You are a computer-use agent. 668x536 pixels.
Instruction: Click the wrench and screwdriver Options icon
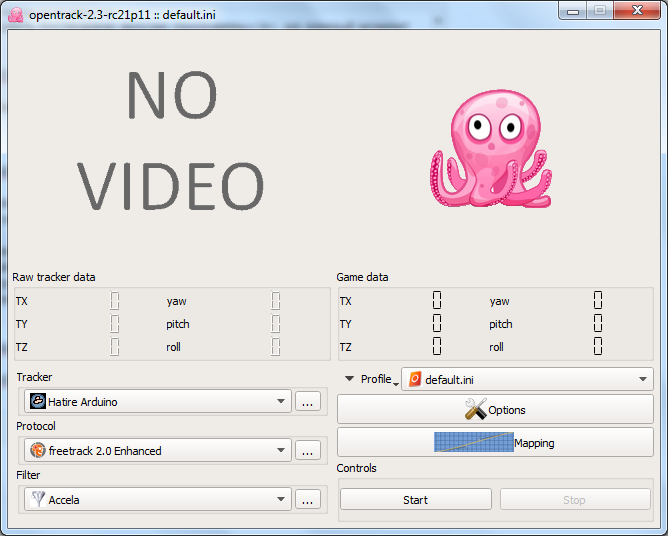click(475, 409)
